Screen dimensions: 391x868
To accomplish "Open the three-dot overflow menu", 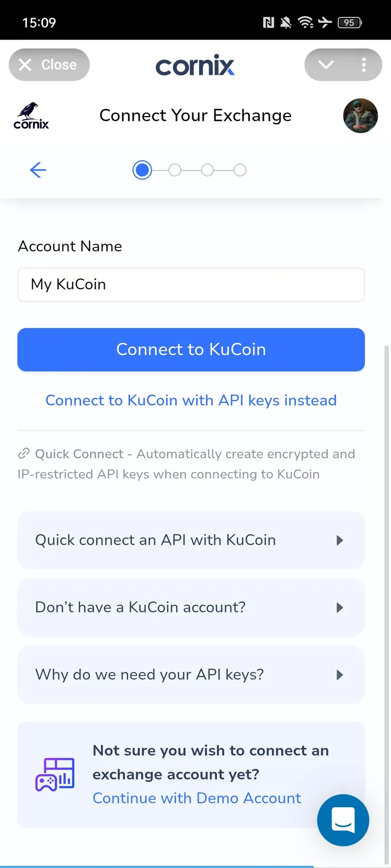I will (x=364, y=65).
